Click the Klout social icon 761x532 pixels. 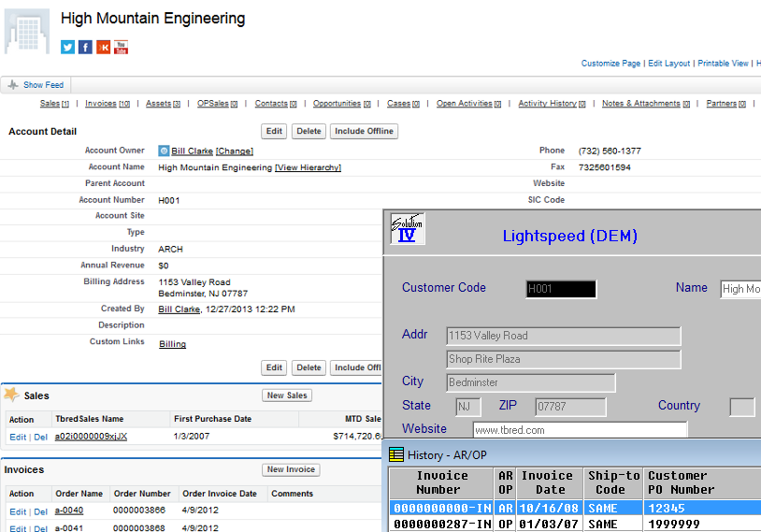coord(103,47)
